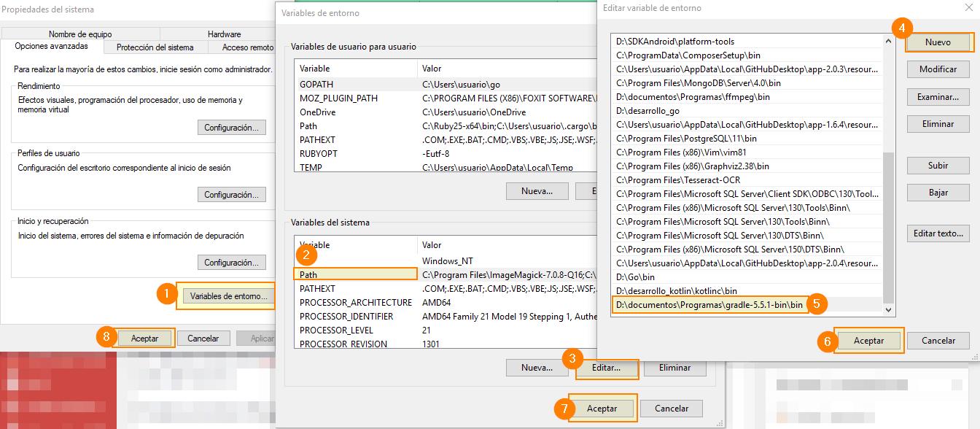The height and width of the screenshot is (429, 980).
Task: Click Nuevo in the edit variable dialog
Action: coord(938,42)
